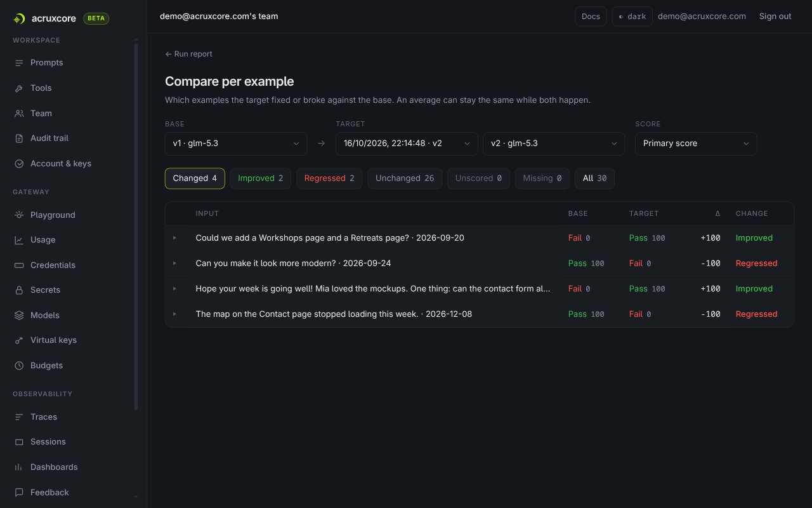This screenshot has height=508, width=812.
Task: Click the Dashboards bar-chart icon
Action: click(19, 467)
